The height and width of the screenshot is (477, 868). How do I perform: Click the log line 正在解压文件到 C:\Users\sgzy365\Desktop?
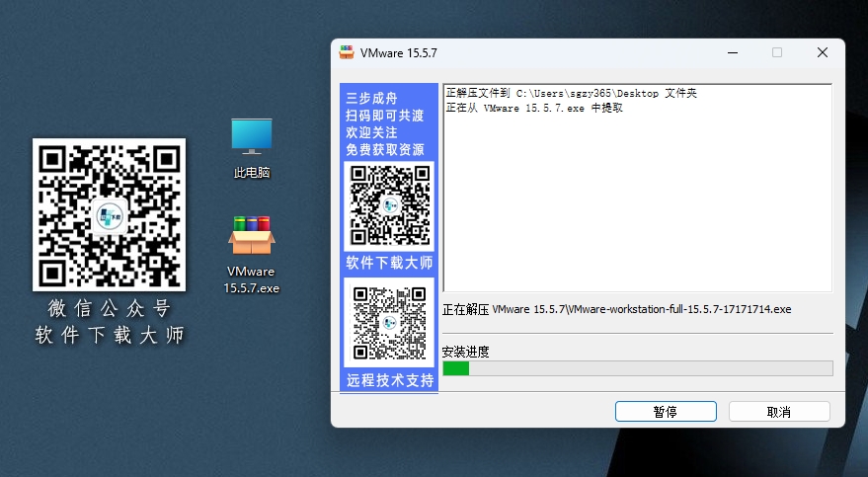572,93
